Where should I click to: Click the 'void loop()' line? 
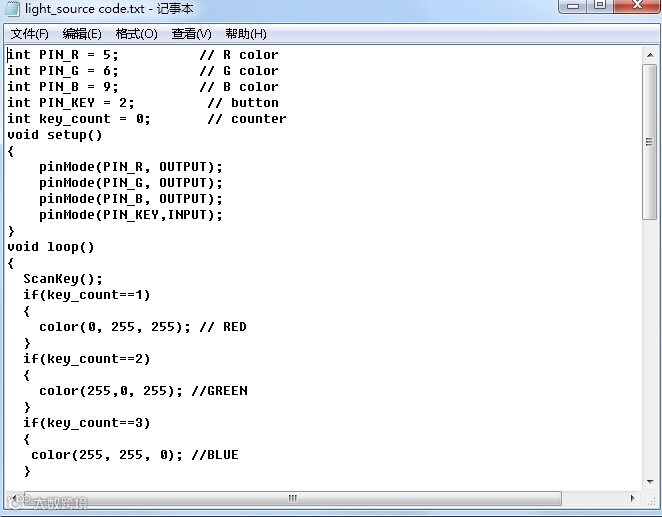coord(51,247)
